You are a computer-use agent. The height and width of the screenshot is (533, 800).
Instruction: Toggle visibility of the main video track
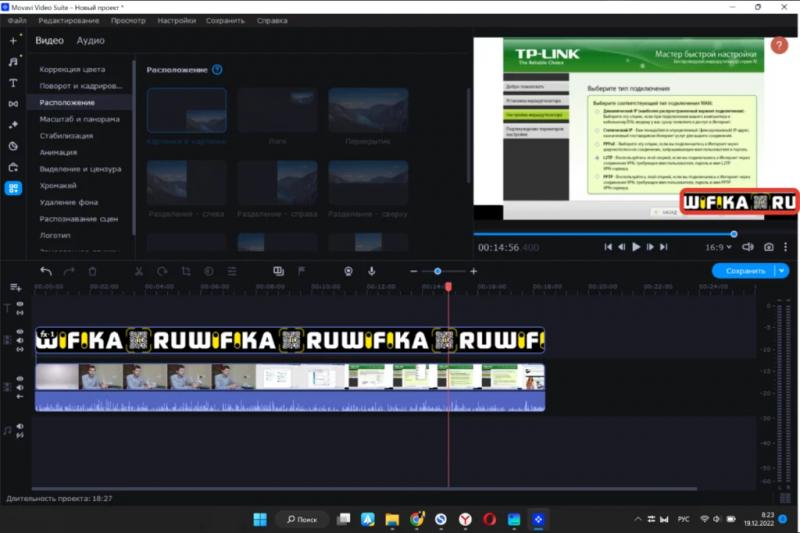click(19, 380)
